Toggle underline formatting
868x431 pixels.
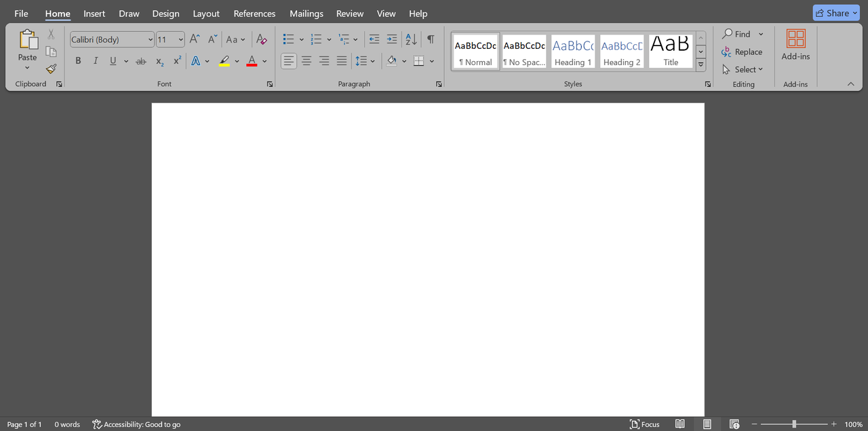click(113, 61)
